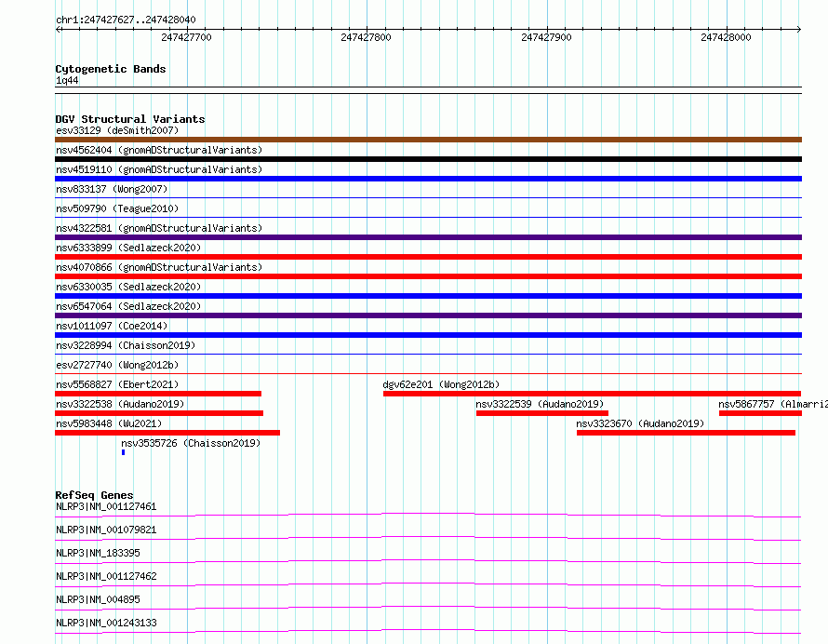Open the NLRP3|NM_001079821 transcript
This screenshot has width=828, height=644.
pyautogui.click(x=106, y=530)
